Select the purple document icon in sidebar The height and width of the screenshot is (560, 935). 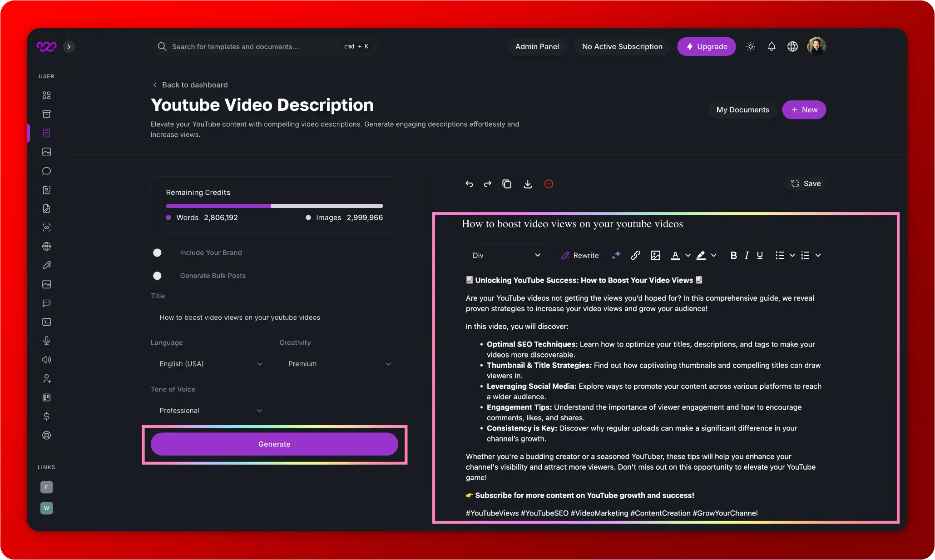tap(46, 133)
